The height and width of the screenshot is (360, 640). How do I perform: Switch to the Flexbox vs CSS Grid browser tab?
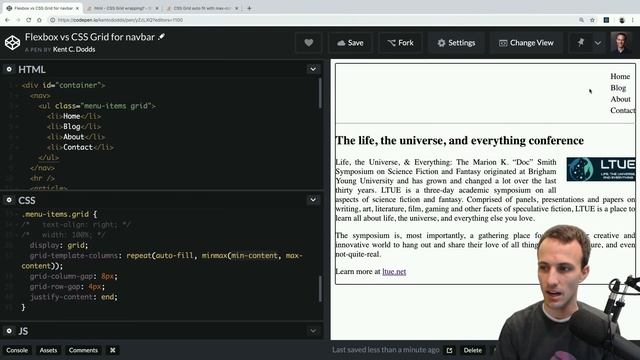41,8
